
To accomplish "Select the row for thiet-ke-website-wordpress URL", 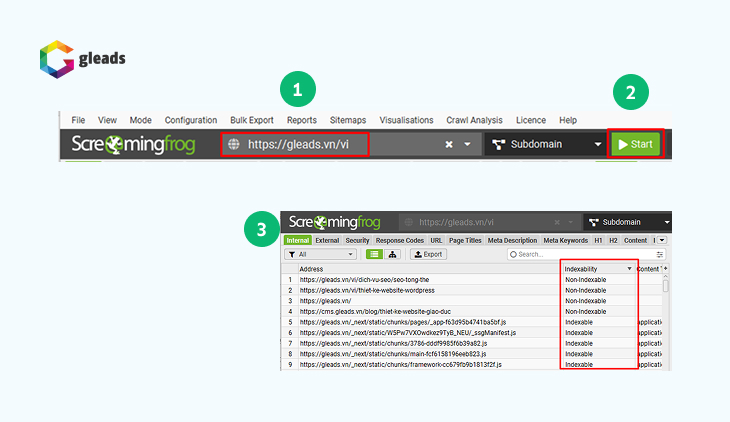I will (x=367, y=290).
